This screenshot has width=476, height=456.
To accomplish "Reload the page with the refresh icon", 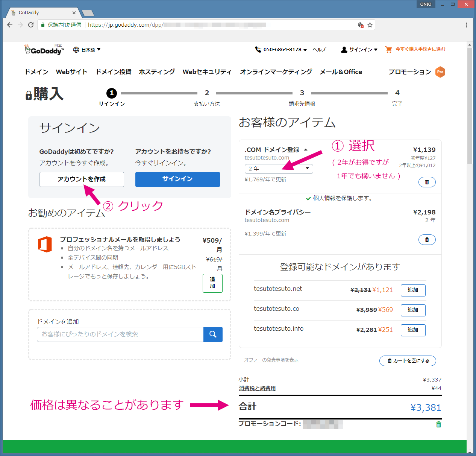I will pos(31,25).
